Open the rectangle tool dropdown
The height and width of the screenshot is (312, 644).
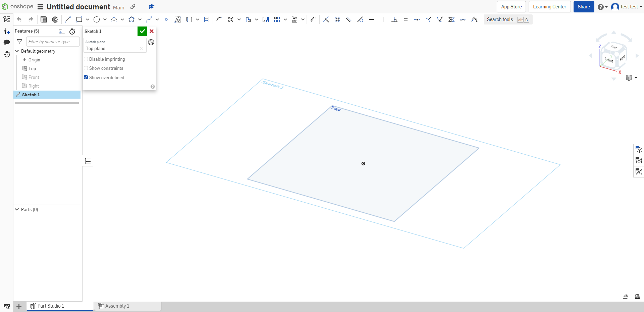coord(87,19)
